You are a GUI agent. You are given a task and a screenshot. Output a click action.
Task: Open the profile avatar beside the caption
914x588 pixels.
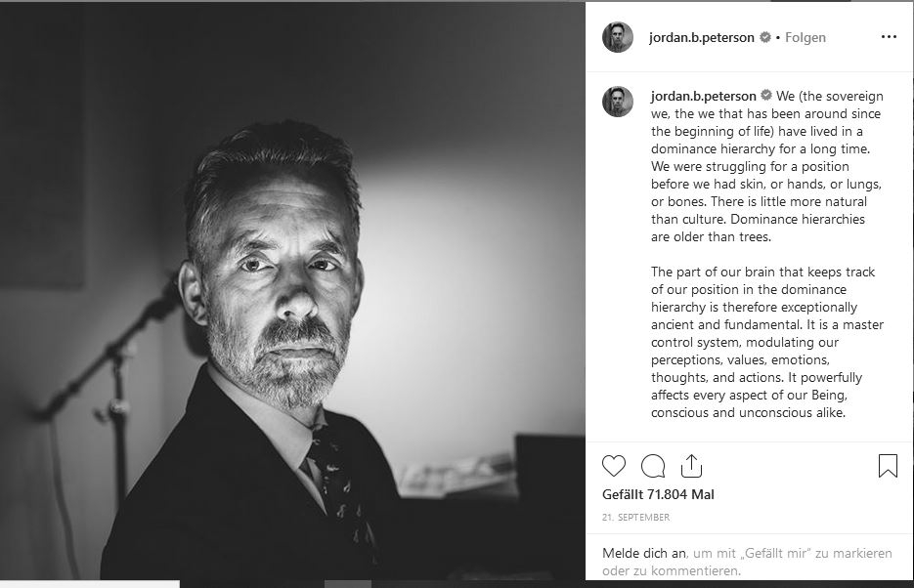tap(617, 102)
